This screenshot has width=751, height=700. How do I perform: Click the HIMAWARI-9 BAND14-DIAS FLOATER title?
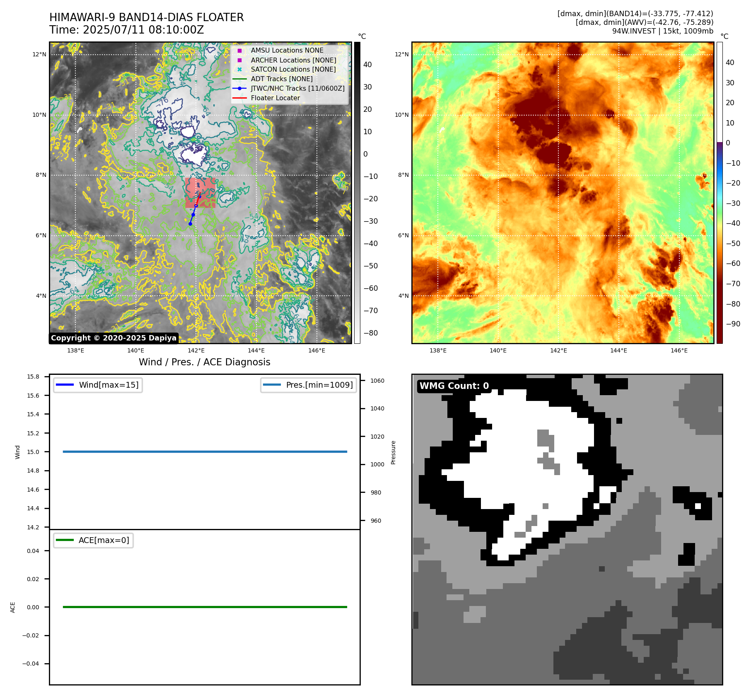click(x=147, y=17)
